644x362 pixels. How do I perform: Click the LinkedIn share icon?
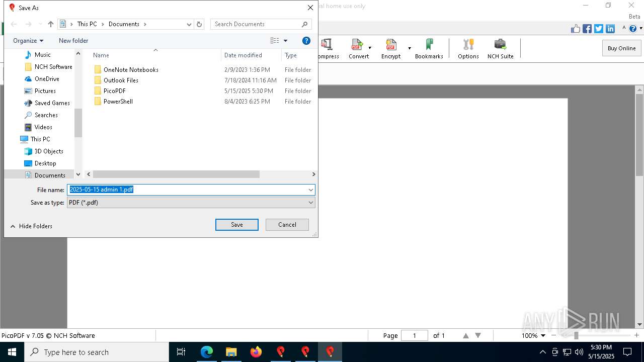click(x=610, y=29)
